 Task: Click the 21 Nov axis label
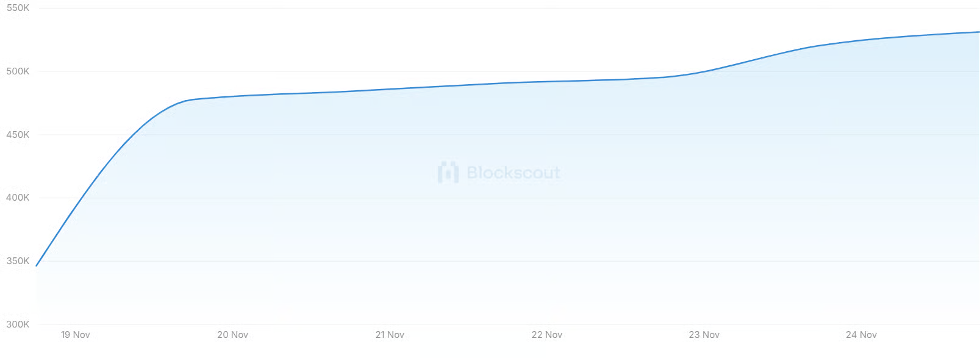tap(390, 335)
